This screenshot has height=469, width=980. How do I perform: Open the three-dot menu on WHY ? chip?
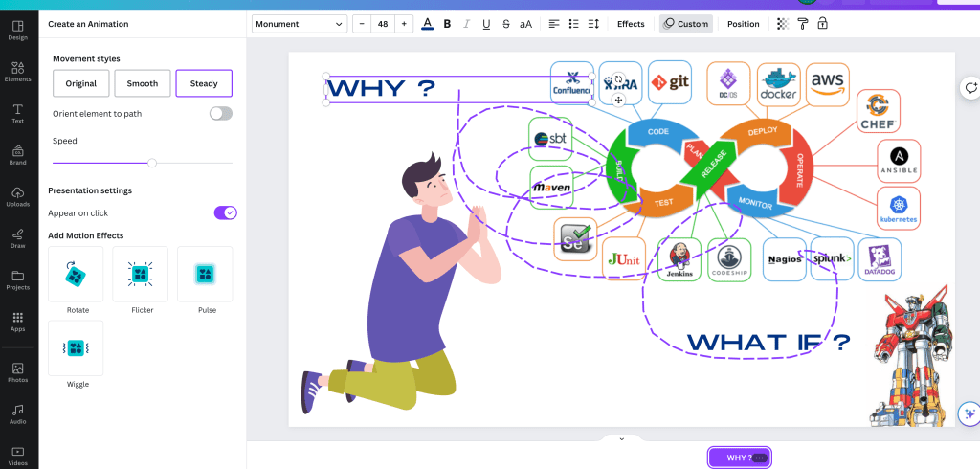759,458
